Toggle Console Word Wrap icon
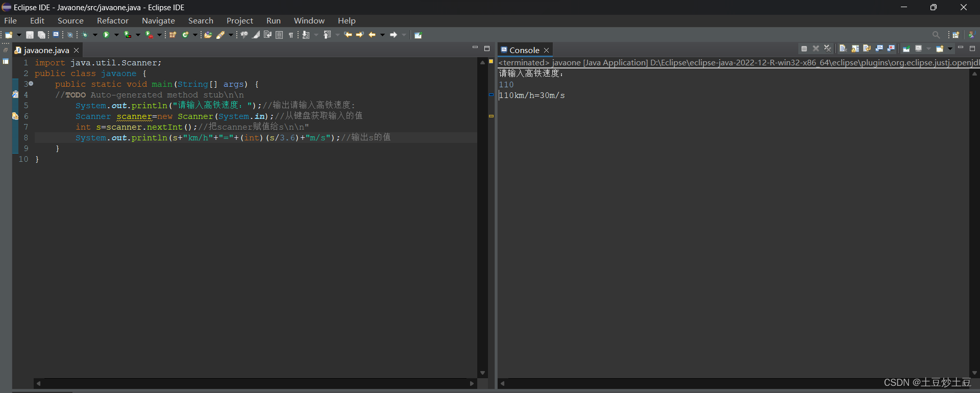 (867, 48)
